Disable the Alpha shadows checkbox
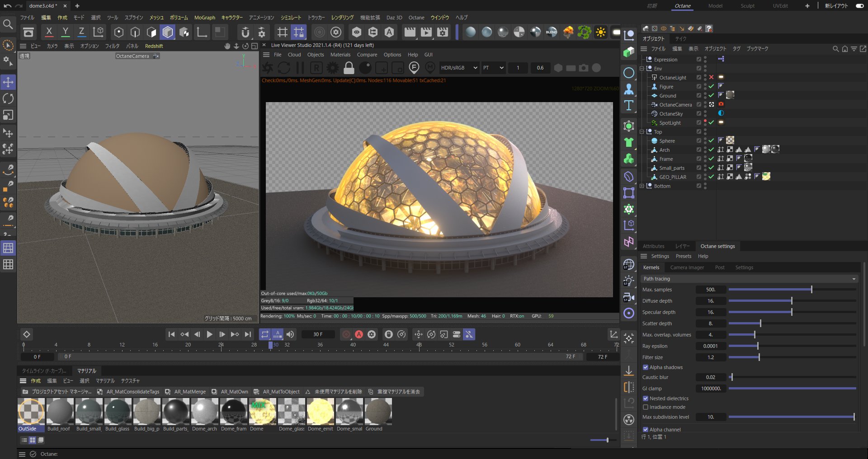This screenshot has height=459, width=868. 646,367
